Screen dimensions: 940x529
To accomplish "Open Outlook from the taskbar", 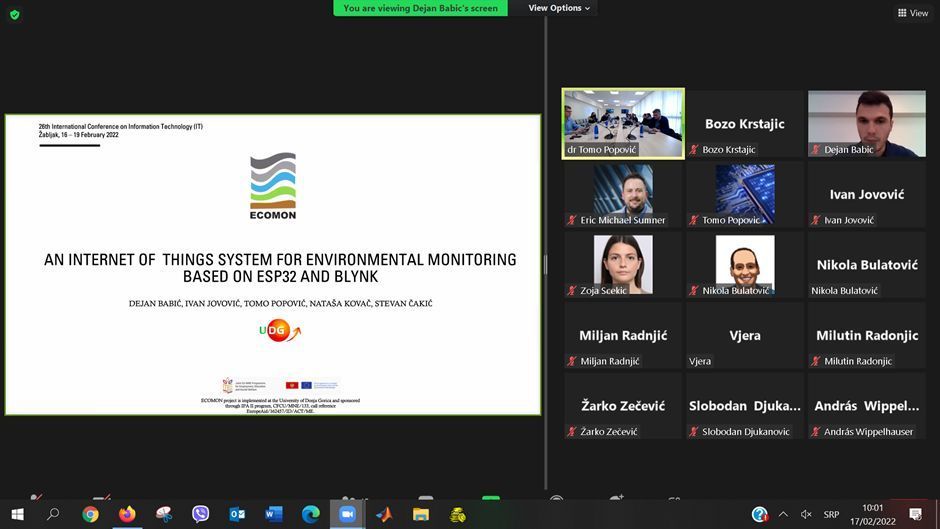I will tap(237, 514).
